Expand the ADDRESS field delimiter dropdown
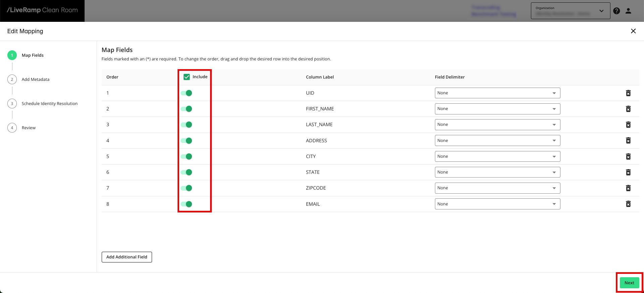644x293 pixels. (497, 141)
